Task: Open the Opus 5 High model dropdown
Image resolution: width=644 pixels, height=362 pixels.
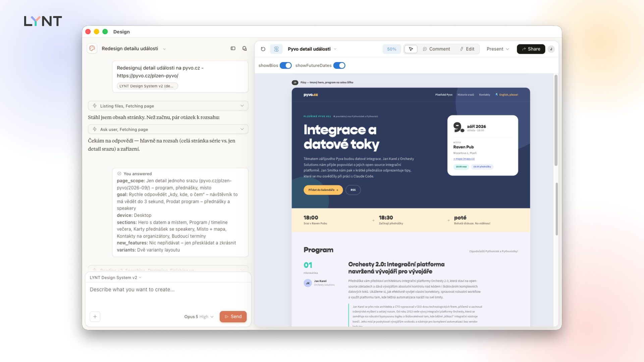Action: [x=199, y=317]
